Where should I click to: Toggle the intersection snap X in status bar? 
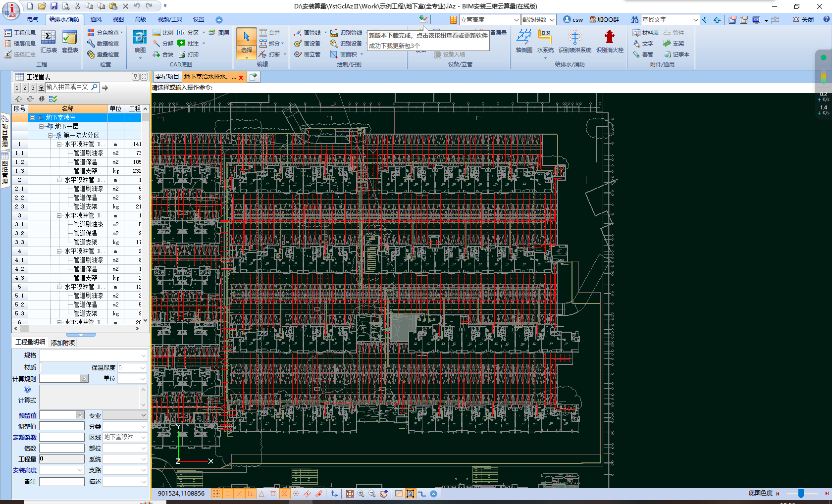pos(239,494)
